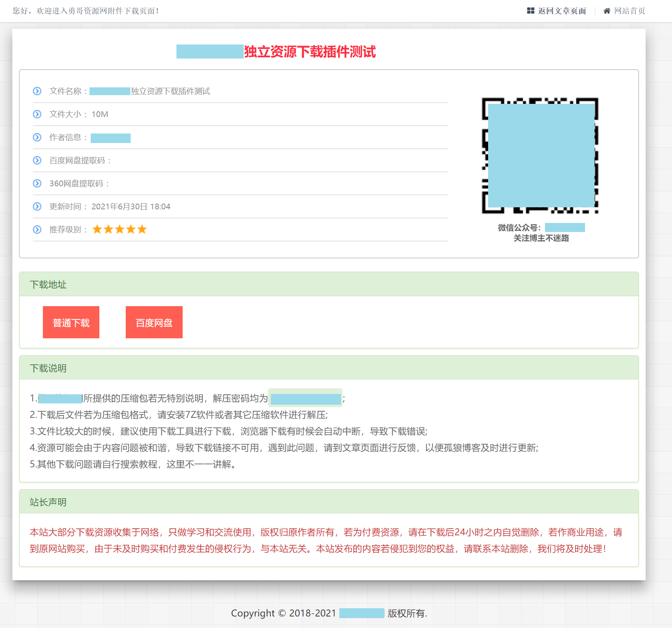Click the grid icon beside 返回文章页面
Viewport: 672px width, 628px height.
pyautogui.click(x=530, y=11)
